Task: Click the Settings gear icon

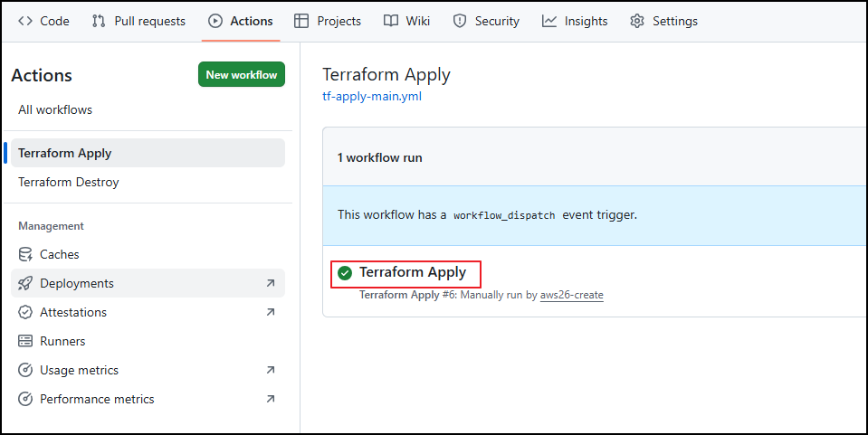Action: coord(637,21)
